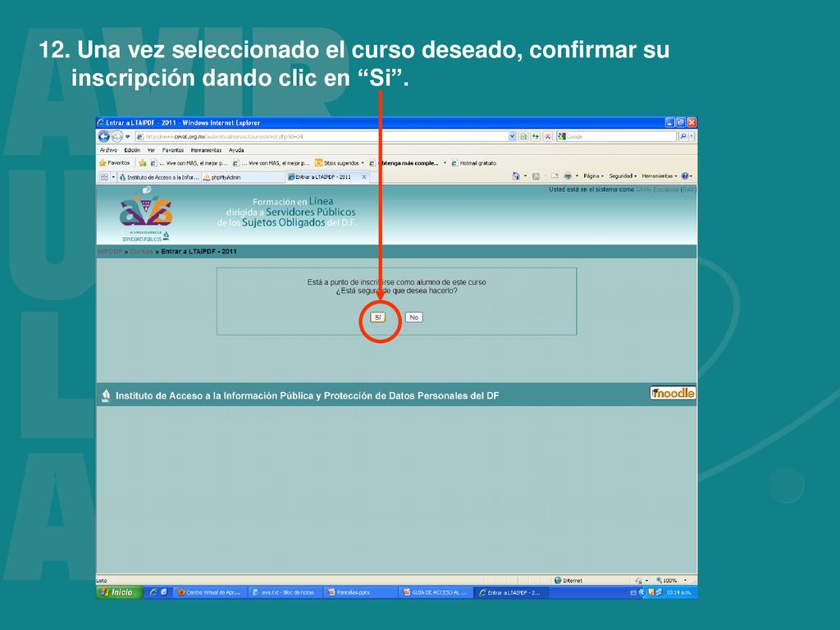840x630 pixels.
Task: Open the Hotmail gratuito favorite
Action: [x=474, y=163]
